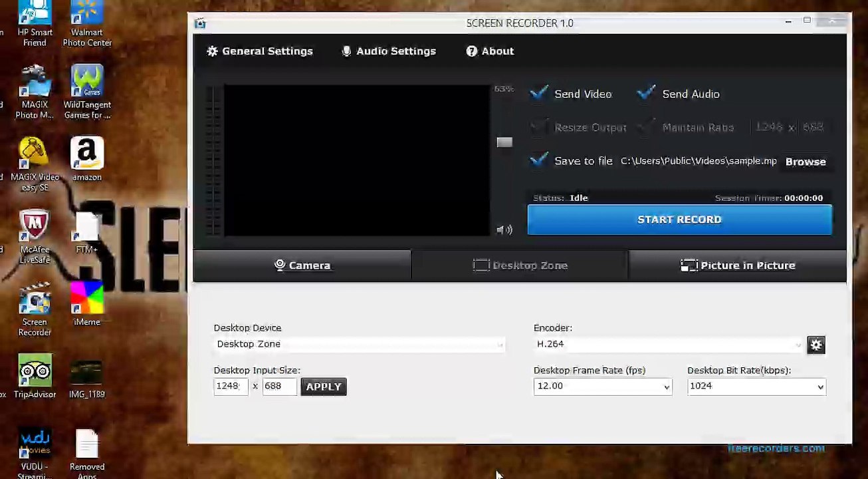The image size is (868, 479).
Task: Select the amazon desktop shortcut
Action: coord(87,159)
